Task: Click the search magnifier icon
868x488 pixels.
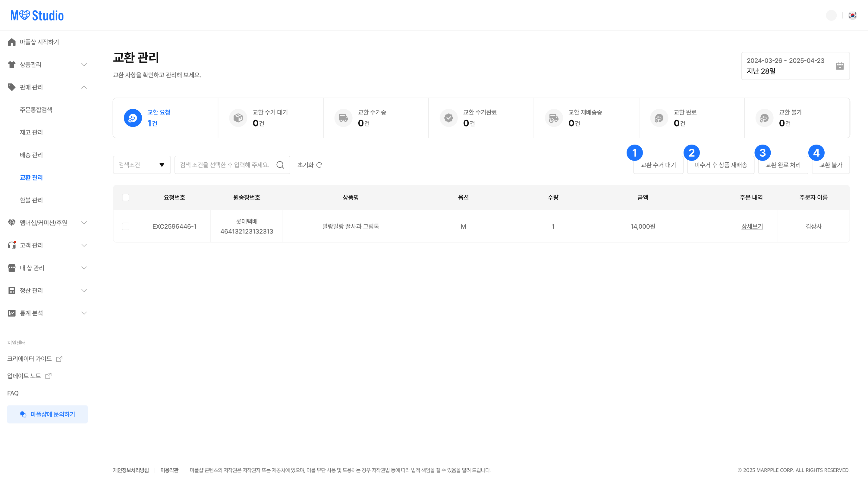Action: pos(280,165)
